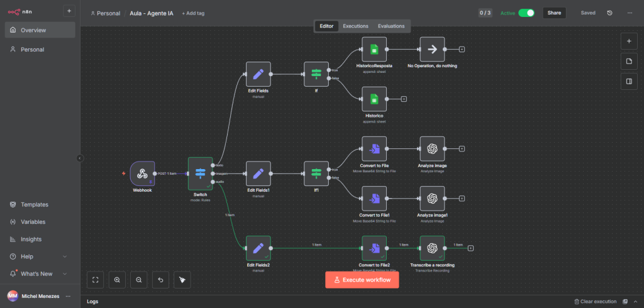The image size is (644, 308).
Task: Select the Transcribe a recording OpenAI node
Action: coord(432,248)
